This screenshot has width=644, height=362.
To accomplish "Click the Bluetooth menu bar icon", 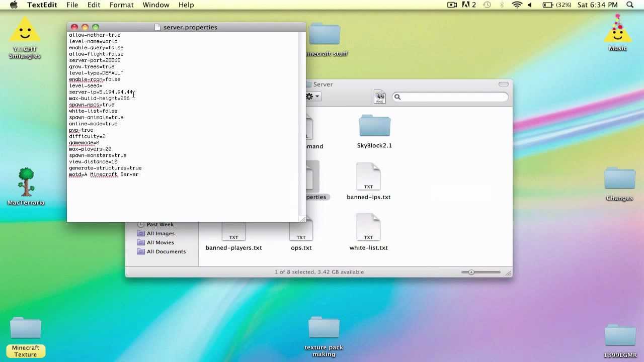I will tap(502, 5).
